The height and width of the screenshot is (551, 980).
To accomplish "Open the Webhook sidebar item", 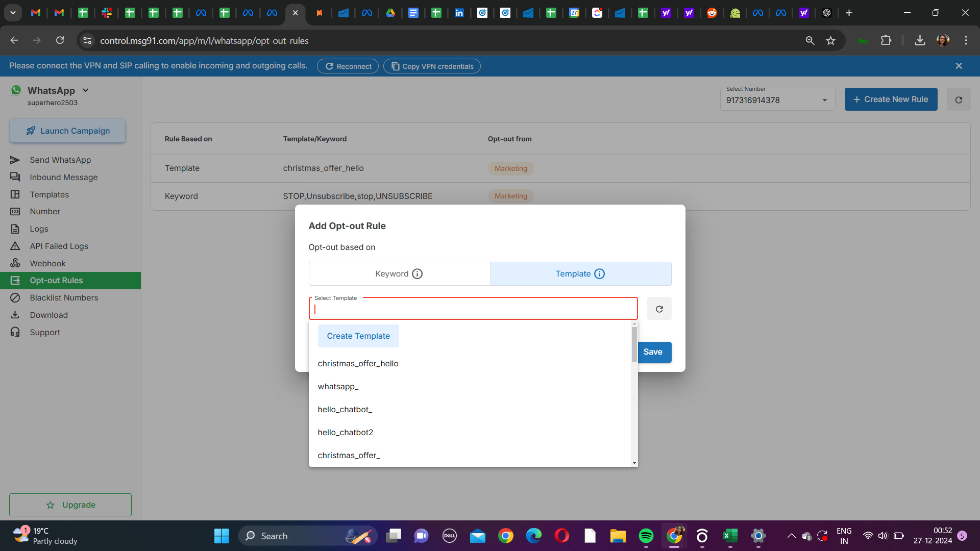I will (x=47, y=264).
